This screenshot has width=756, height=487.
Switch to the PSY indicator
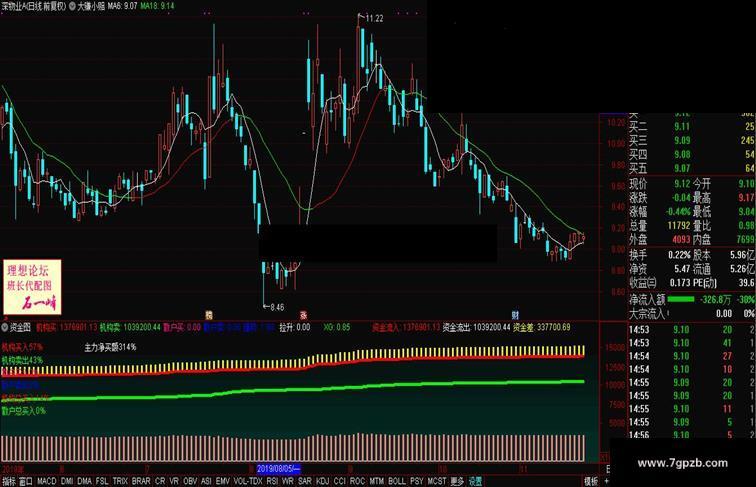pos(417,481)
